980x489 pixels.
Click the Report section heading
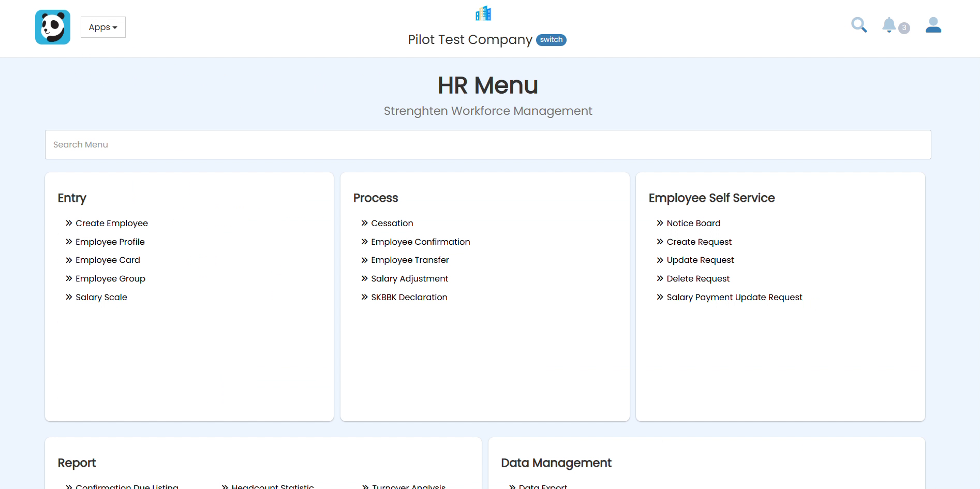pos(77,463)
